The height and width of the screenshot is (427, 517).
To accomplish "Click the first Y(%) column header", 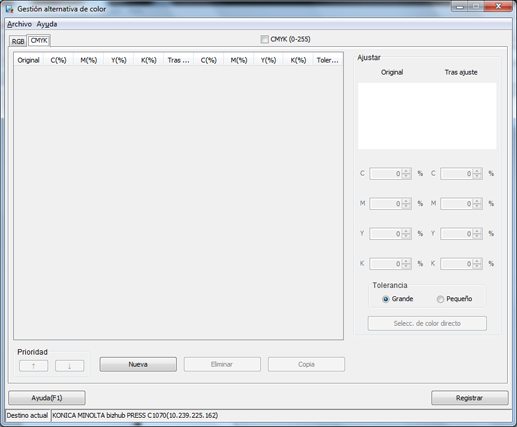I will point(119,60).
